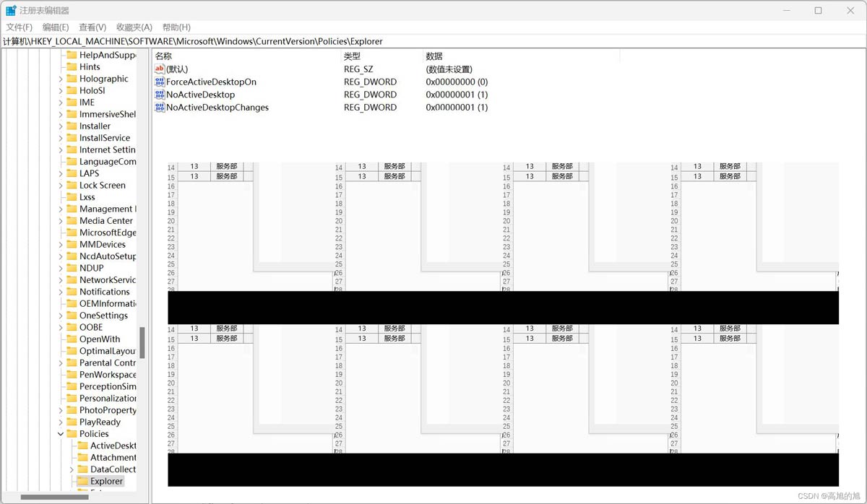The image size is (867, 504).
Task: Expand the Internet Settin key
Action: pos(61,150)
